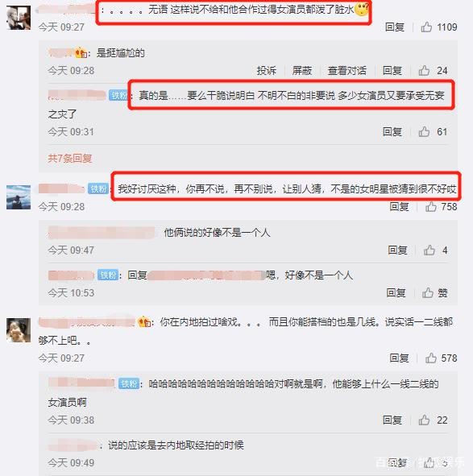The image size is (473, 476).
Task: Like the reply posted at 09:31
Action: pyautogui.click(x=424, y=131)
